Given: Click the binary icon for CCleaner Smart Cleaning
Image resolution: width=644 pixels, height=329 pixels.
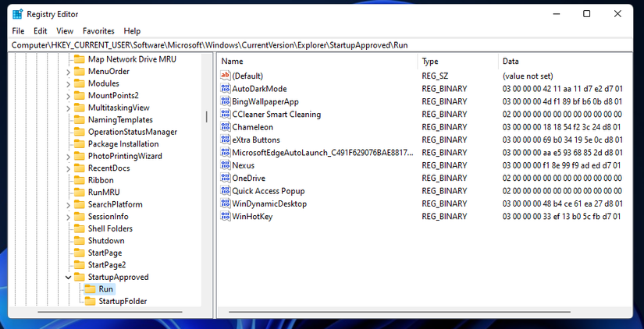Looking at the screenshot, I should click(226, 114).
